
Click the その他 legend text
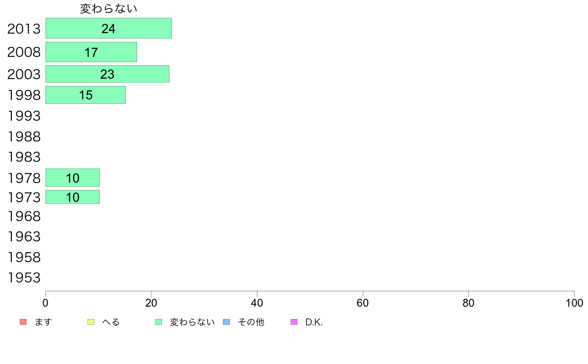click(x=251, y=322)
